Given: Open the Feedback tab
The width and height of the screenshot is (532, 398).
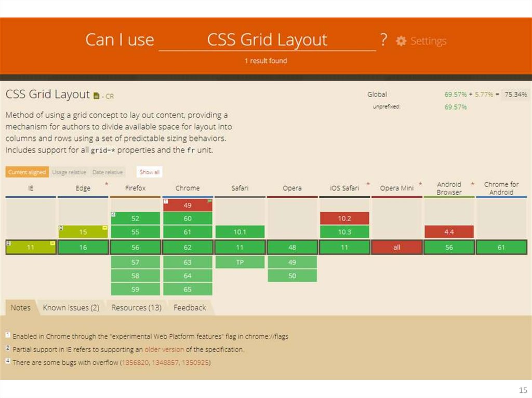Looking at the screenshot, I should tap(190, 308).
